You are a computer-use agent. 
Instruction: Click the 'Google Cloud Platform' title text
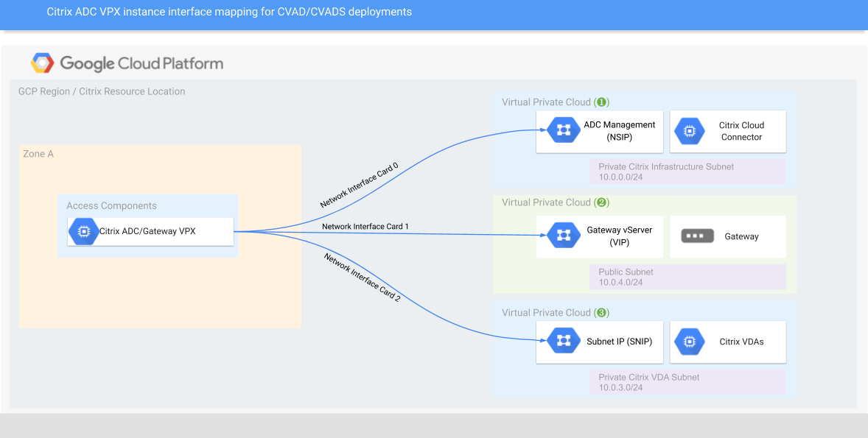[141, 63]
